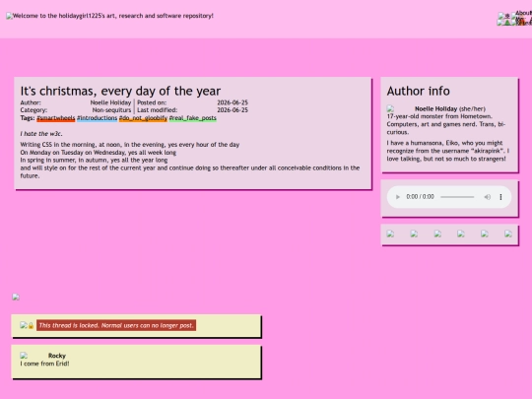532x399 pixels.
Task: Click the paragraph mentioning humansona Eiko
Action: (448, 151)
